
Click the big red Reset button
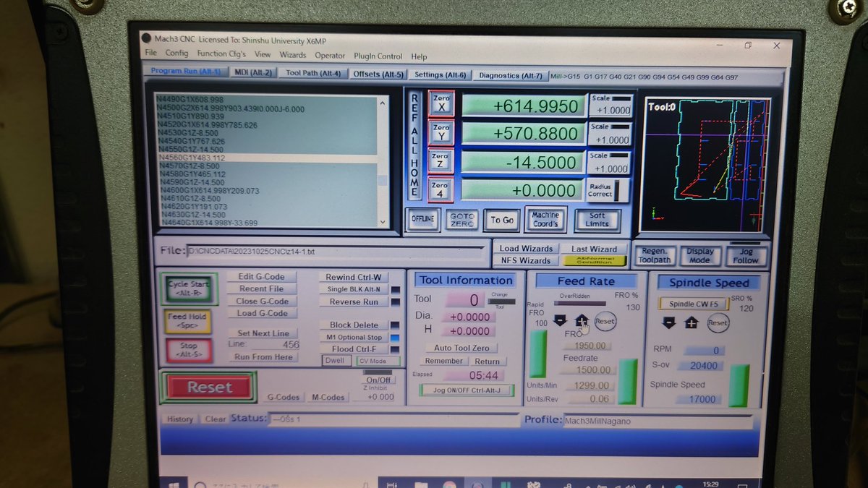click(x=209, y=388)
